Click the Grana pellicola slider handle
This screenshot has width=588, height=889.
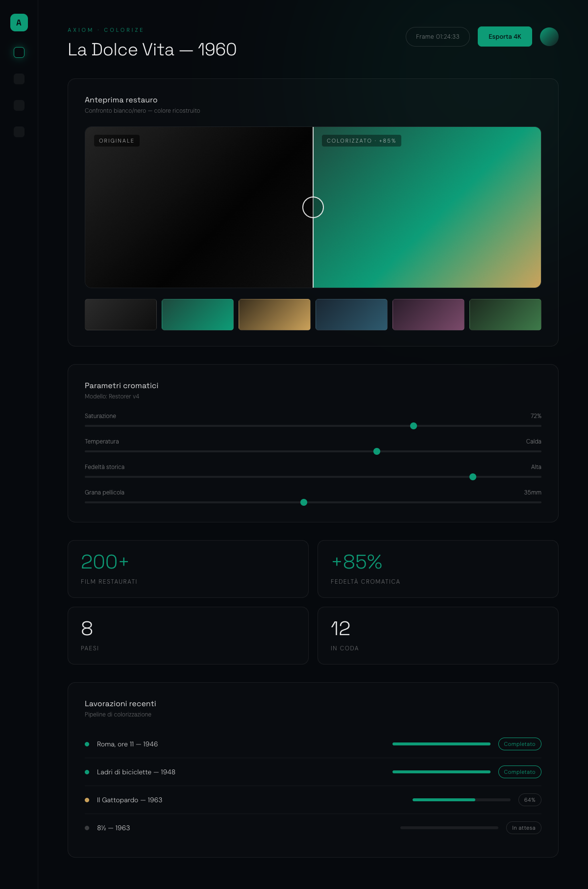click(304, 502)
